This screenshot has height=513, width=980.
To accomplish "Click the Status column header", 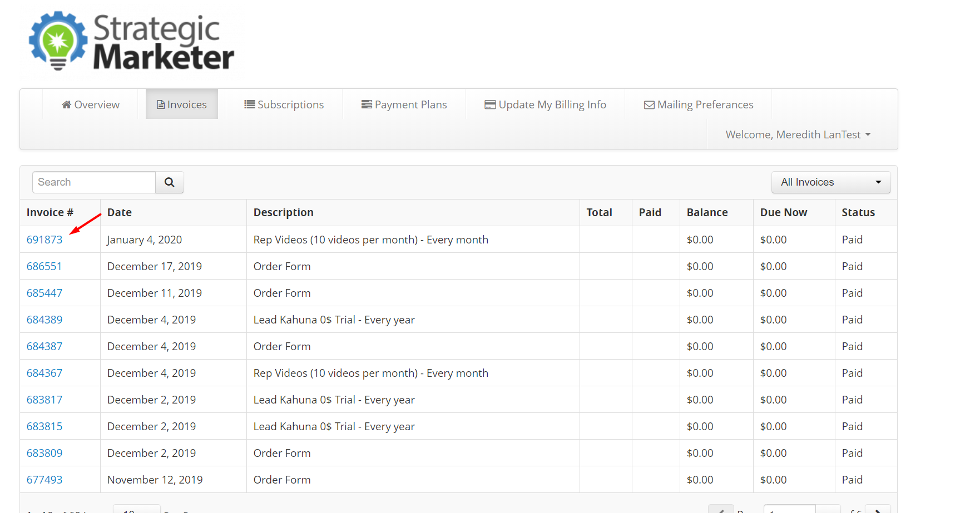I will point(858,212).
